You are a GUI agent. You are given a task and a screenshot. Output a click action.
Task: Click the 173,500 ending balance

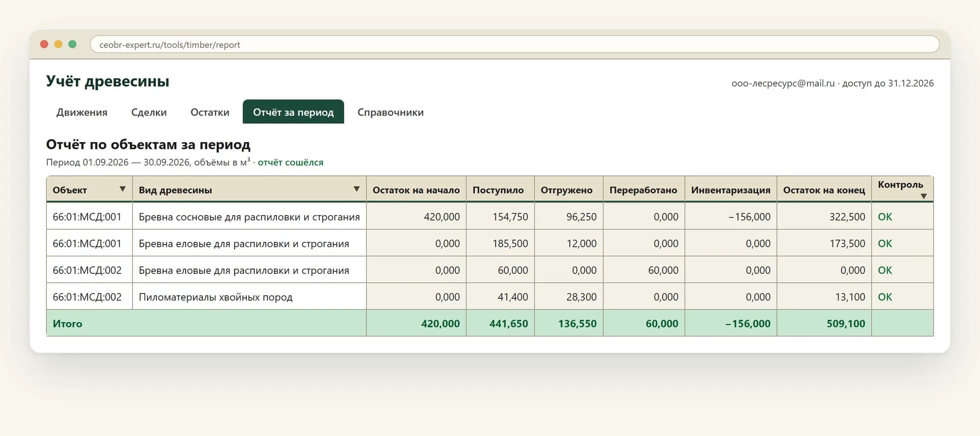(847, 243)
